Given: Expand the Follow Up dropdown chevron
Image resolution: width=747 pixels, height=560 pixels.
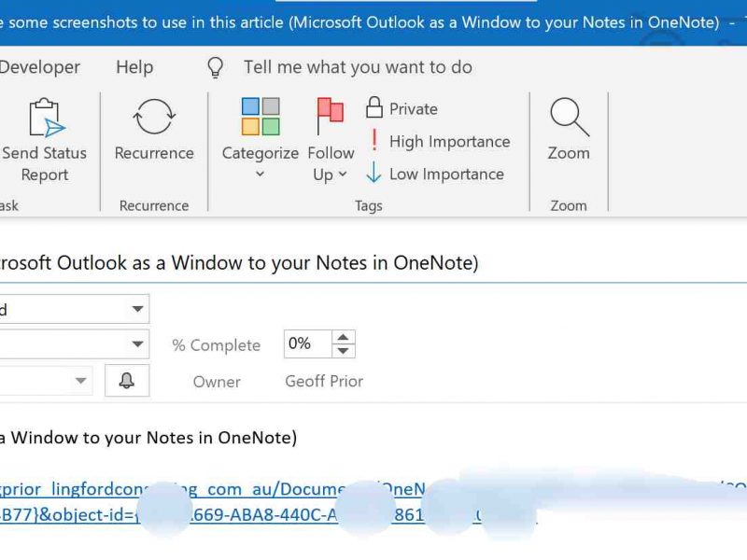Looking at the screenshot, I should (343, 175).
